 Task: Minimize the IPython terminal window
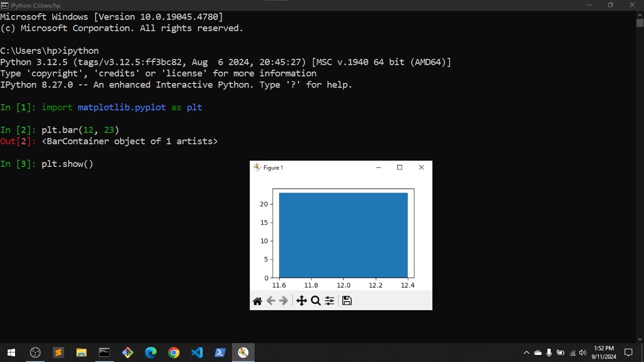tap(589, 5)
